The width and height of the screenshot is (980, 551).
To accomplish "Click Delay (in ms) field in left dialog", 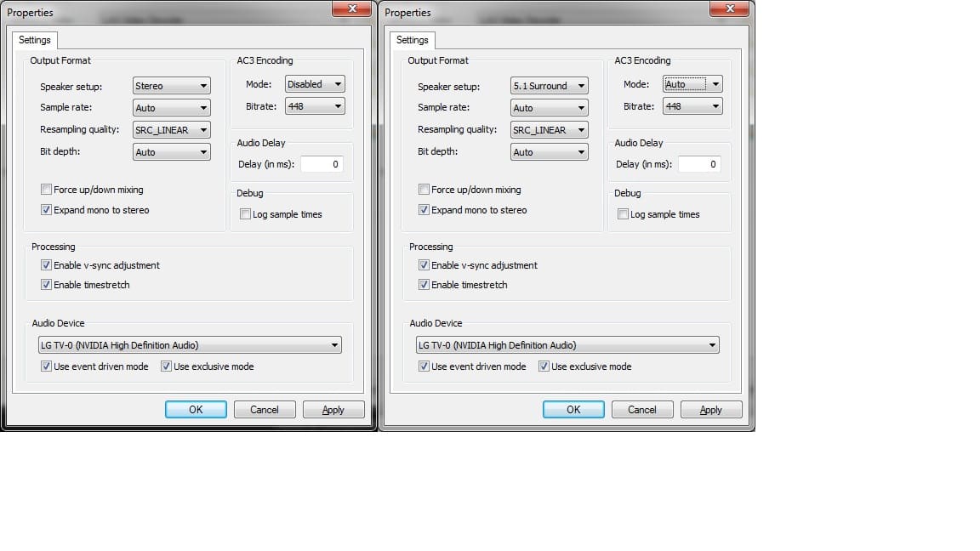I will pyautogui.click(x=322, y=164).
